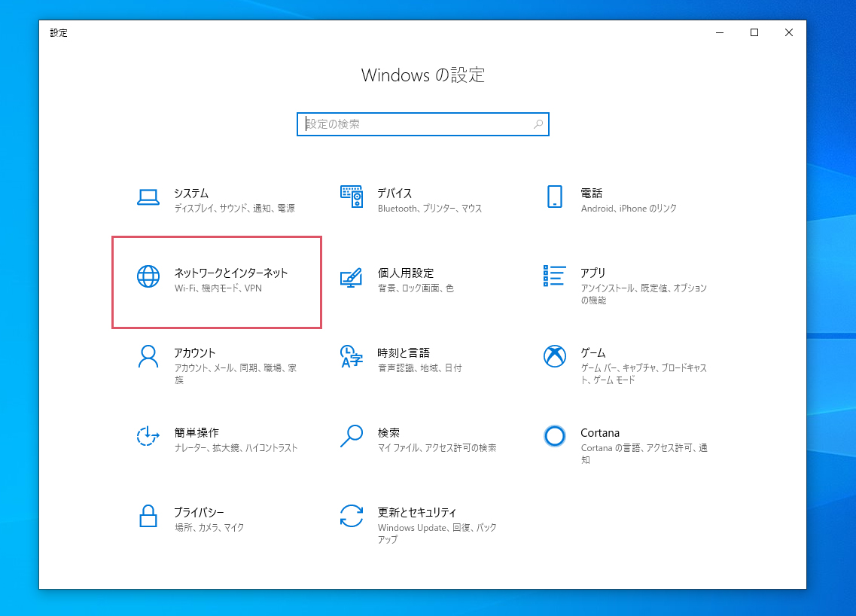Image resolution: width=856 pixels, height=616 pixels.
Task: Open the アカウント category title
Action: click(194, 352)
